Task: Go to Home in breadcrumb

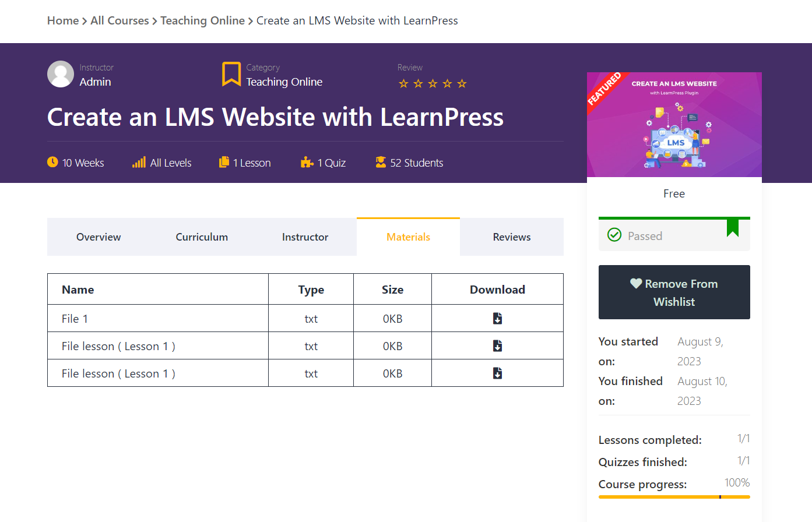Action: tap(63, 20)
